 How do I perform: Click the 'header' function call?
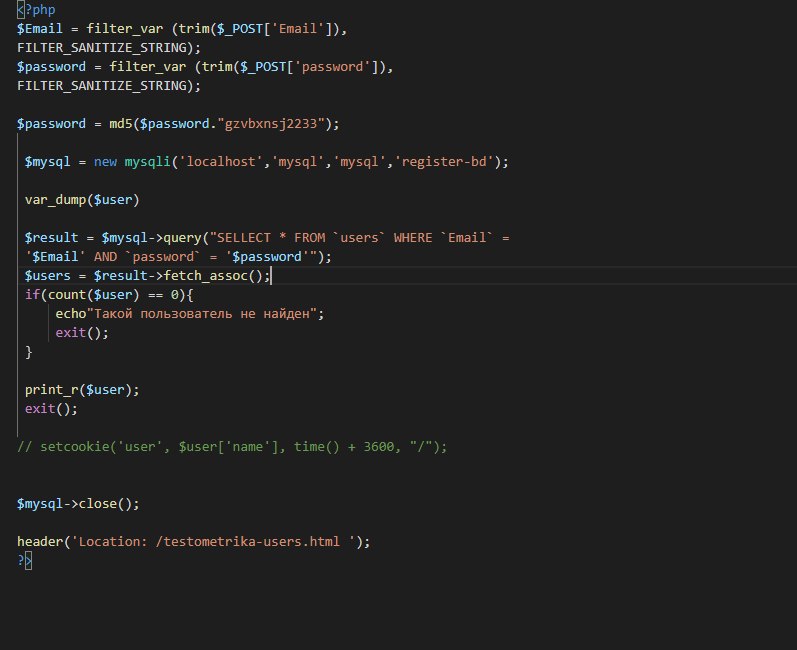[x=40, y=542]
